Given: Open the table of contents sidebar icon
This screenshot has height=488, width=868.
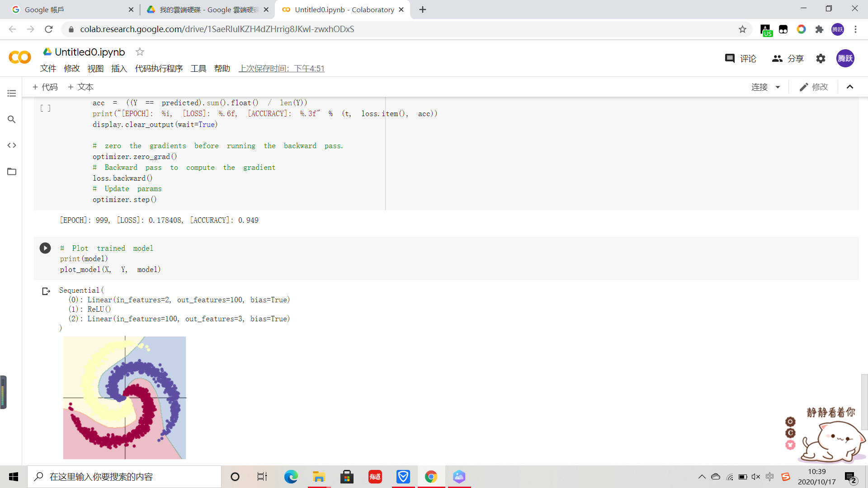Looking at the screenshot, I should (12, 94).
